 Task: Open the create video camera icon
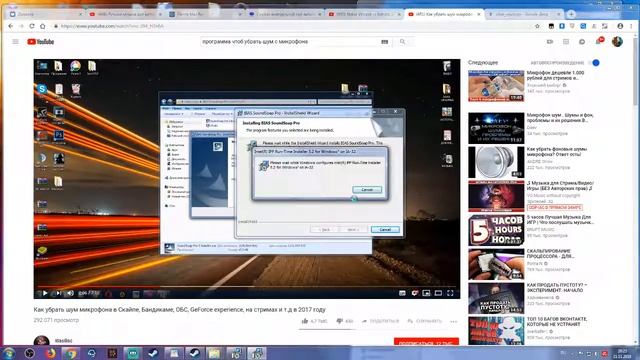(550, 42)
